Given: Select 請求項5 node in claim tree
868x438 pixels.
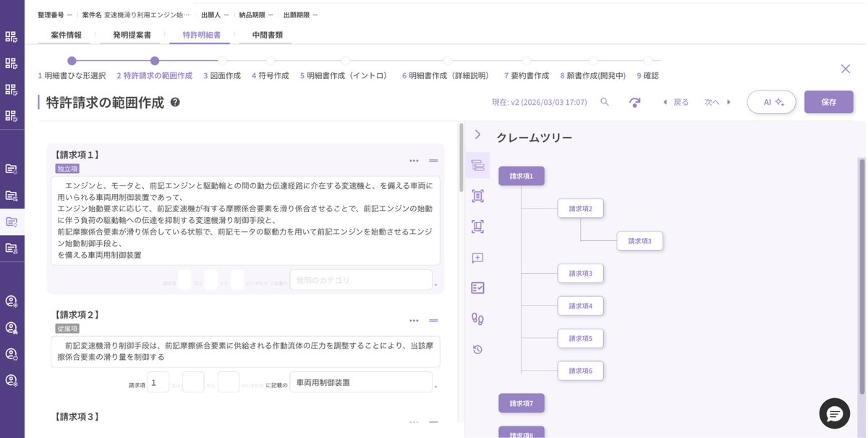Looking at the screenshot, I should pos(581,338).
